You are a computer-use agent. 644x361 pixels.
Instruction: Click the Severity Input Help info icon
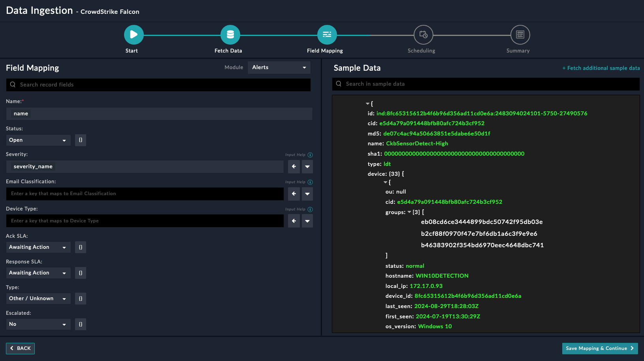coord(310,155)
